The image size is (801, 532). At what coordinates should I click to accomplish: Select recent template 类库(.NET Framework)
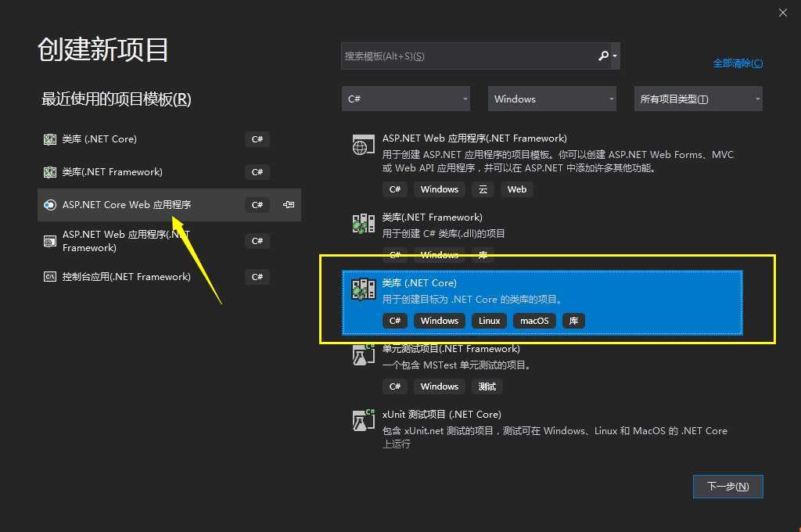[x=169, y=172]
